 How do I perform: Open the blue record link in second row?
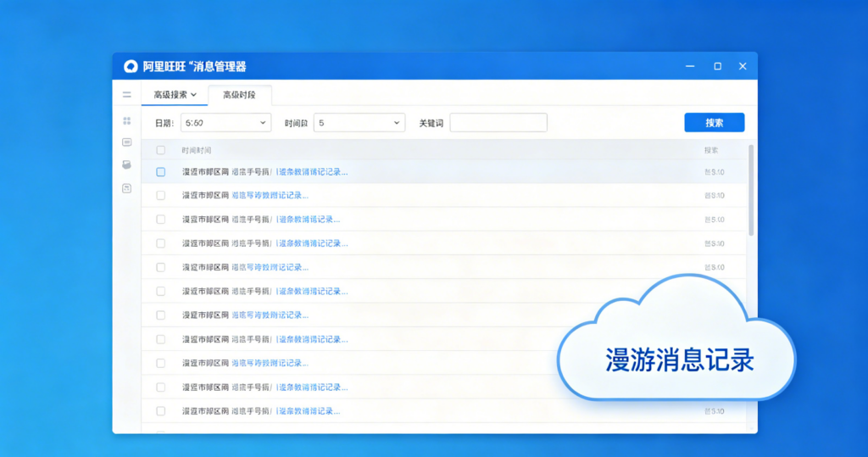click(270, 195)
